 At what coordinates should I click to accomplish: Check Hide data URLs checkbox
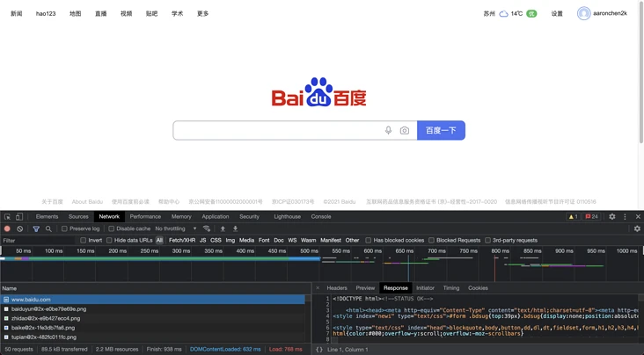point(109,241)
